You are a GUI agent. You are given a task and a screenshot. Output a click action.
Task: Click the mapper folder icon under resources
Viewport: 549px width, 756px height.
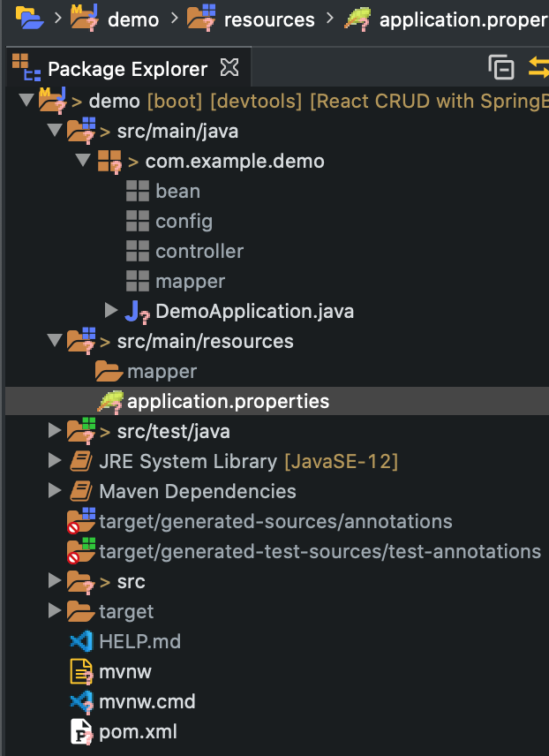tap(109, 371)
